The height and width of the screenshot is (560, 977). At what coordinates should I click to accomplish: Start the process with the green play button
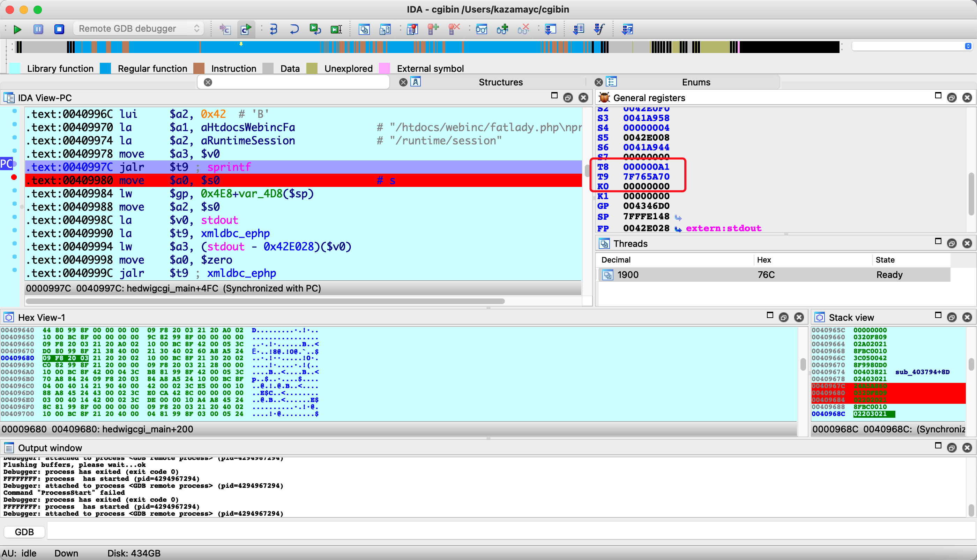pos(17,29)
